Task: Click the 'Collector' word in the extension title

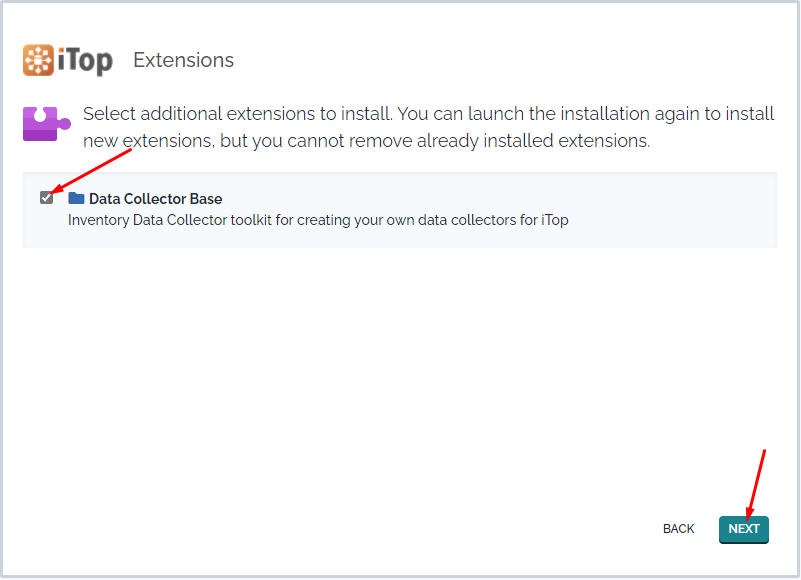Action: pos(155,199)
